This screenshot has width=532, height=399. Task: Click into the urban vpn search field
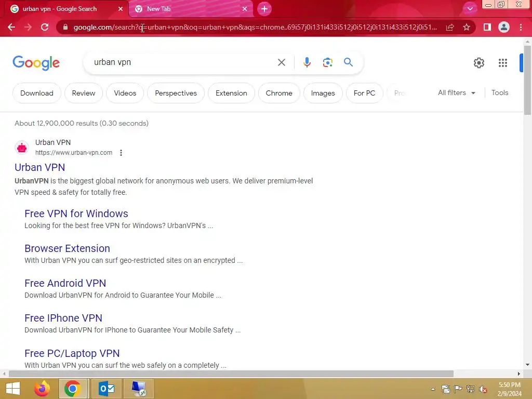point(183,62)
